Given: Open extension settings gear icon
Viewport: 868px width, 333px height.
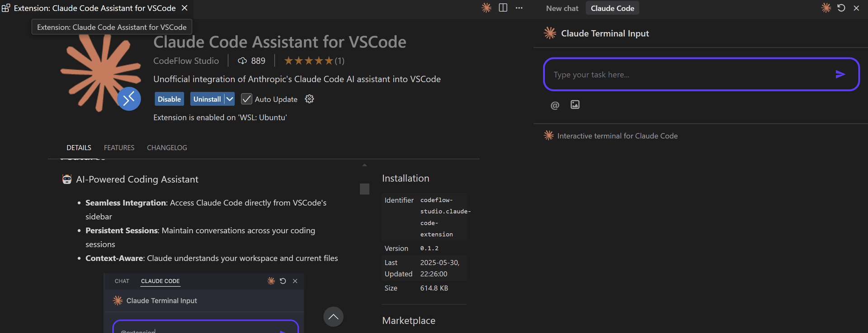Looking at the screenshot, I should (309, 99).
